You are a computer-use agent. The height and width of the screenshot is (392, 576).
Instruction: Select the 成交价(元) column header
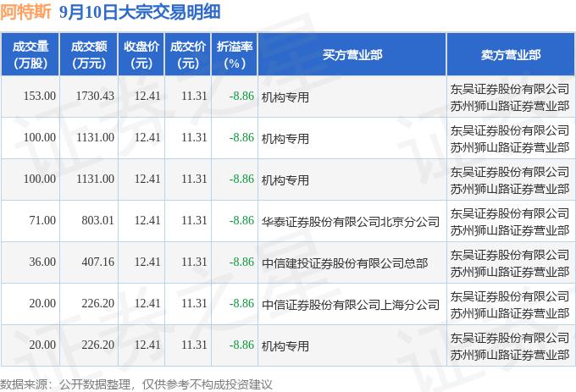[188, 55]
